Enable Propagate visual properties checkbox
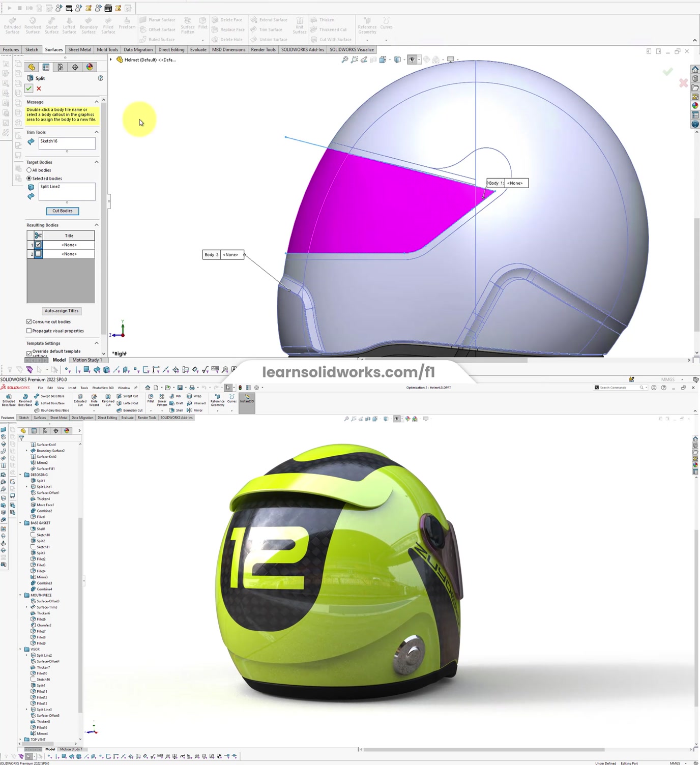 pos(29,331)
